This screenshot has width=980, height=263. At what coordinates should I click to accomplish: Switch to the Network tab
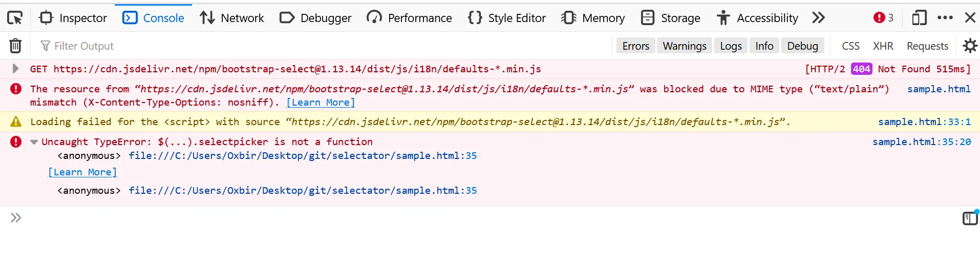[232, 18]
